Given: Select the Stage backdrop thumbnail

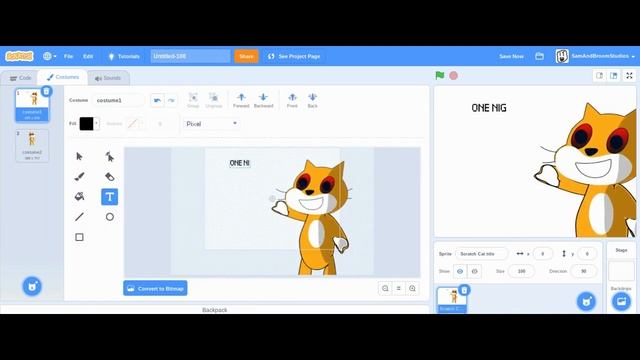Looking at the screenshot, I should tap(621, 271).
